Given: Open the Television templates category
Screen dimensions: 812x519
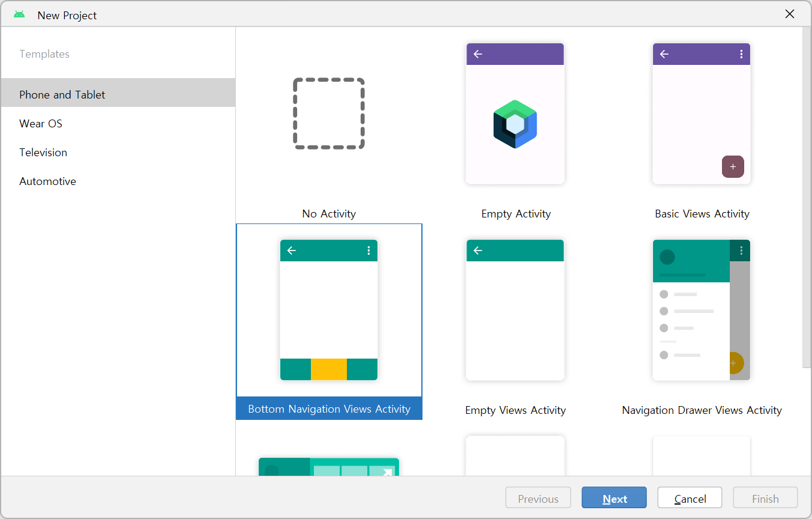Looking at the screenshot, I should [x=118, y=153].
